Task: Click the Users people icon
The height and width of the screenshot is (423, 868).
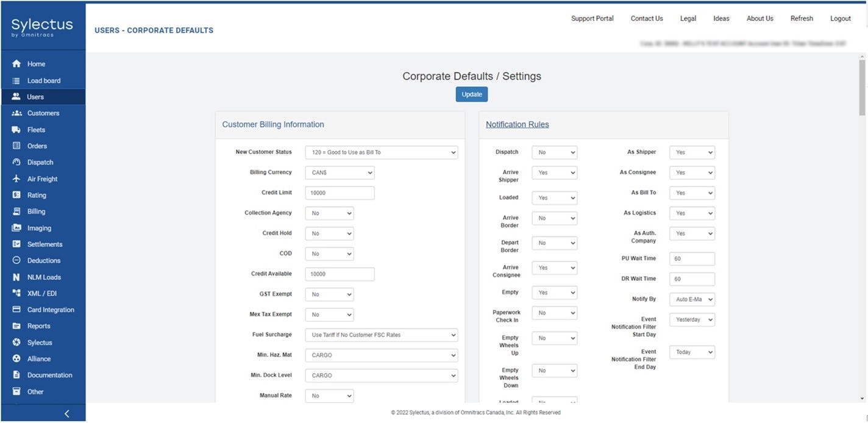Action: point(16,96)
